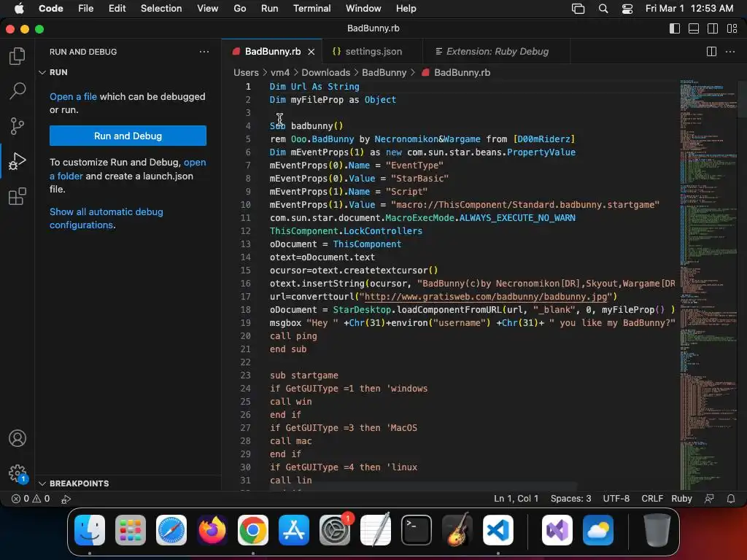Split the editor to the right
The width and height of the screenshot is (747, 560).
tap(711, 52)
